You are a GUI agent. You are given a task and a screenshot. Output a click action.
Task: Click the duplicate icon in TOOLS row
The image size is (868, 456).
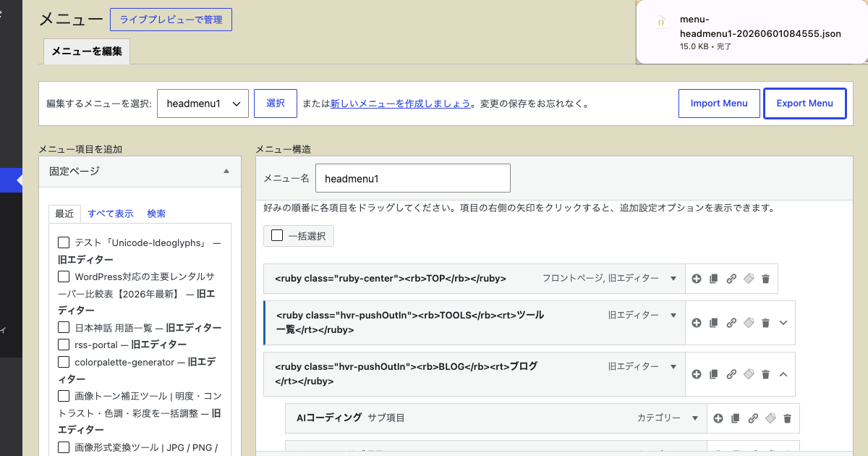[714, 323]
